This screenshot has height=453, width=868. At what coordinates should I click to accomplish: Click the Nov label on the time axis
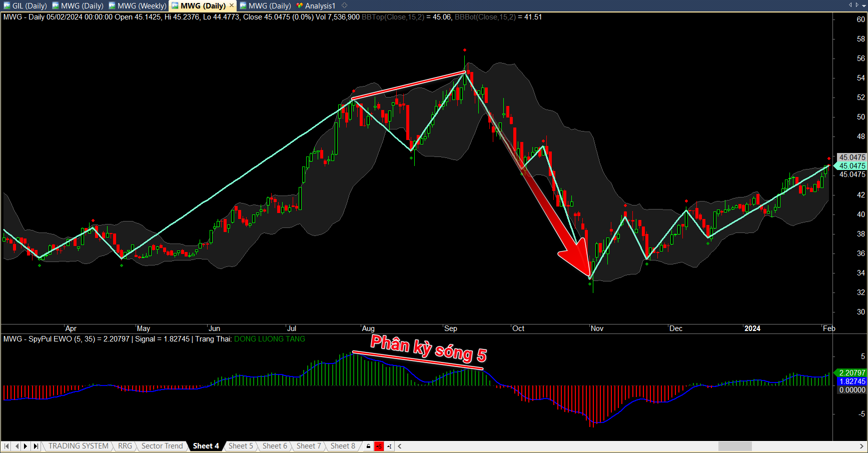(x=597, y=328)
